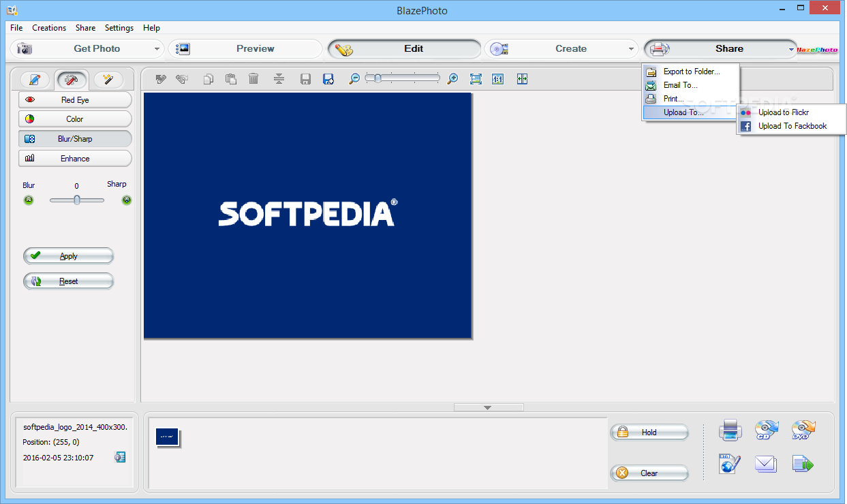Viewport: 847px width, 504px height.
Task: Click the vertical flip/compress icon
Action: click(x=279, y=79)
